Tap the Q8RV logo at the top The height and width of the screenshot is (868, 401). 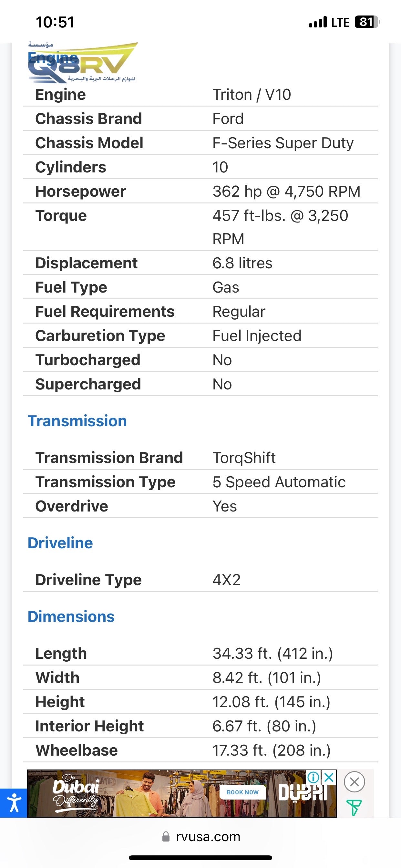(x=83, y=63)
